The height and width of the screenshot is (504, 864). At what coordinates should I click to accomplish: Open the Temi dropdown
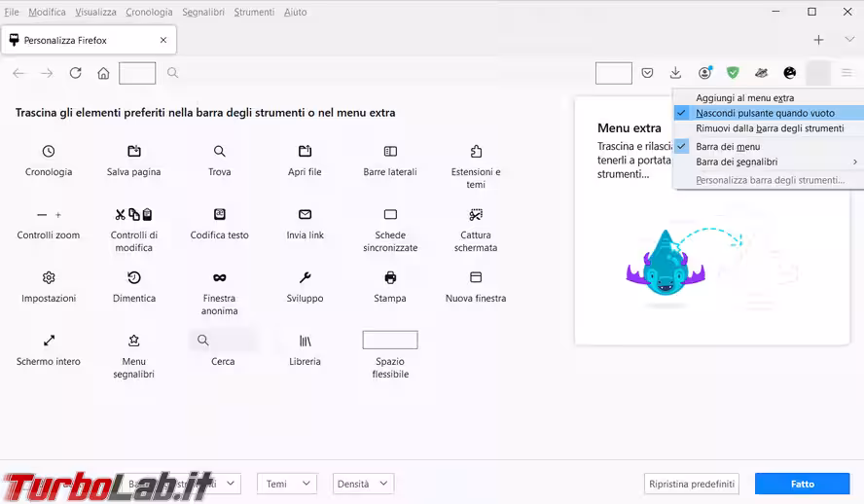[x=287, y=484]
